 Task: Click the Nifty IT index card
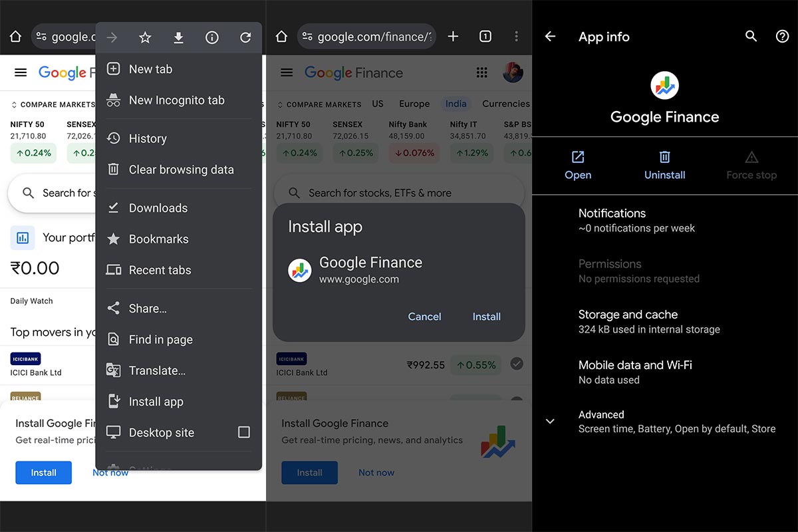click(x=470, y=140)
